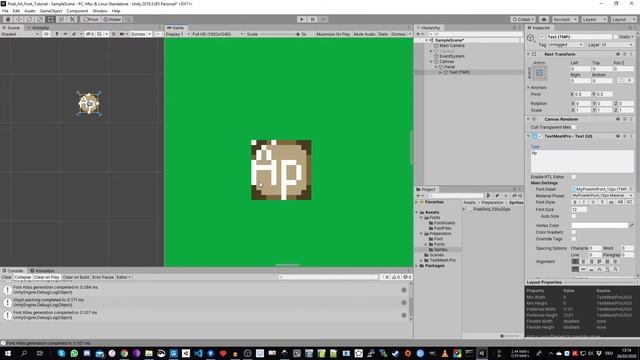Viewport: 640px width, 360px height.
Task: Set top vertical text alignment
Action: click(575, 269)
